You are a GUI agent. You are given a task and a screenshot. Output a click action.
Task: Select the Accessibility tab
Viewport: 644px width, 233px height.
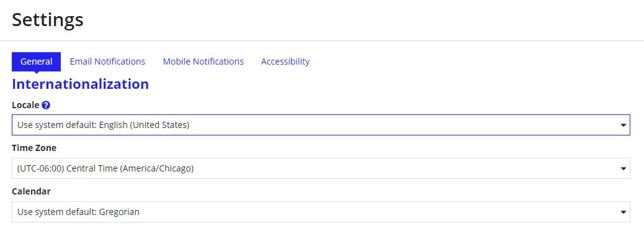click(x=285, y=62)
